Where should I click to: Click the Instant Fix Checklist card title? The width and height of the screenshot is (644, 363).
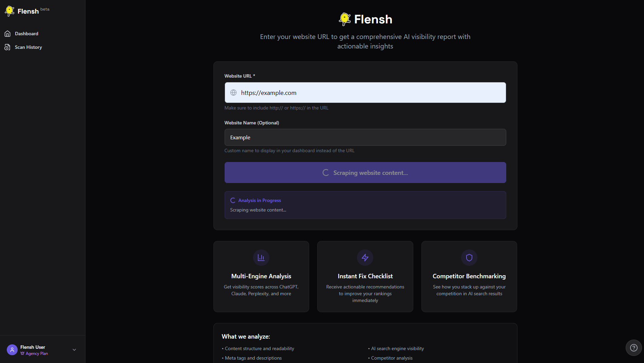(365, 276)
